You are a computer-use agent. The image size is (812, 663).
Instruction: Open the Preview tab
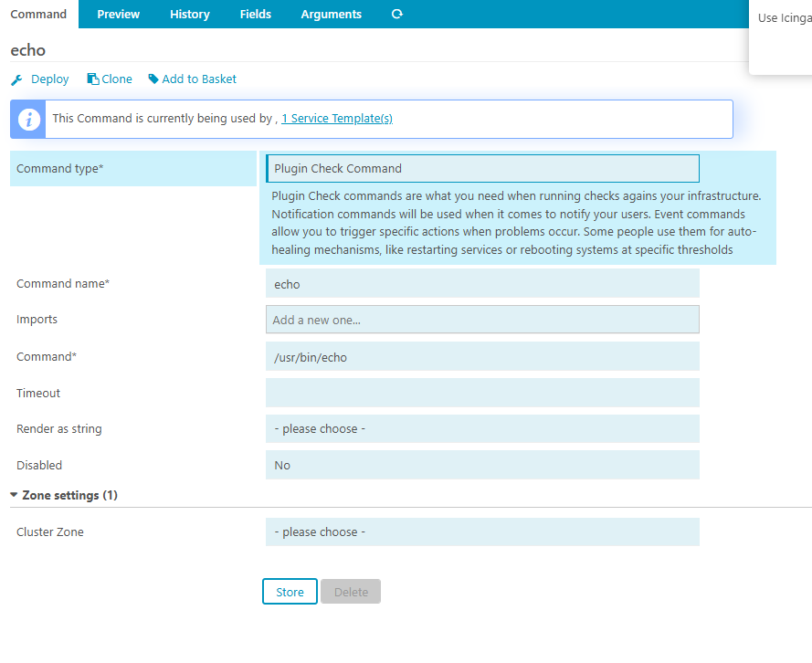[x=119, y=14]
